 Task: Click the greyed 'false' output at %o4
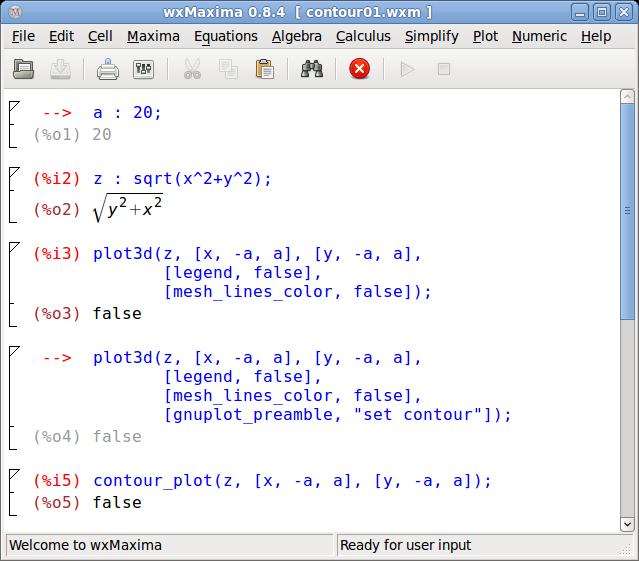[x=117, y=437]
